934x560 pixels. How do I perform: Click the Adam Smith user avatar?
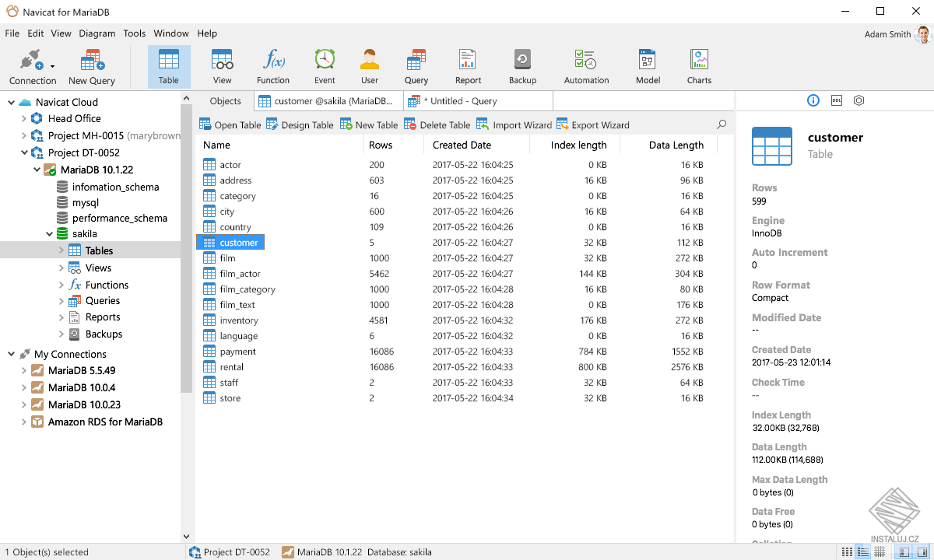pyautogui.click(x=923, y=34)
